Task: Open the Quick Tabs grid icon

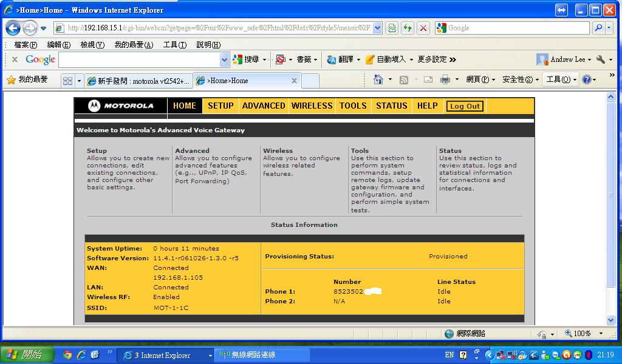Action: [68, 81]
